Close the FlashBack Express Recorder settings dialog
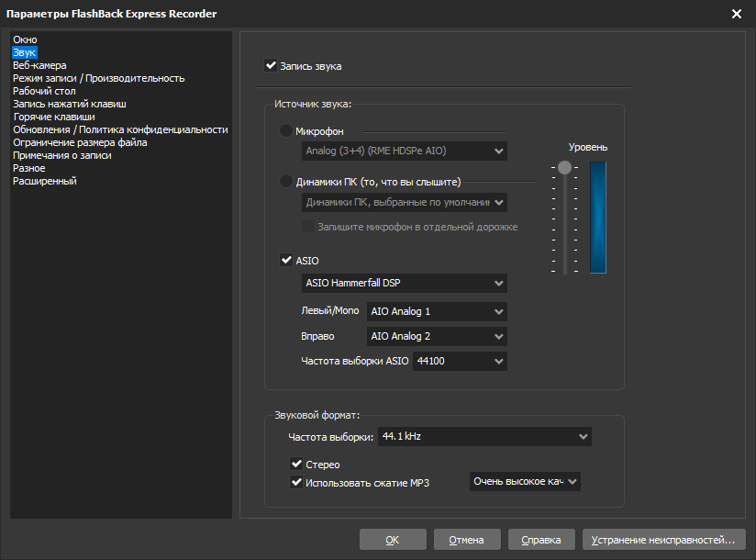This screenshot has height=560, width=756. point(736,14)
